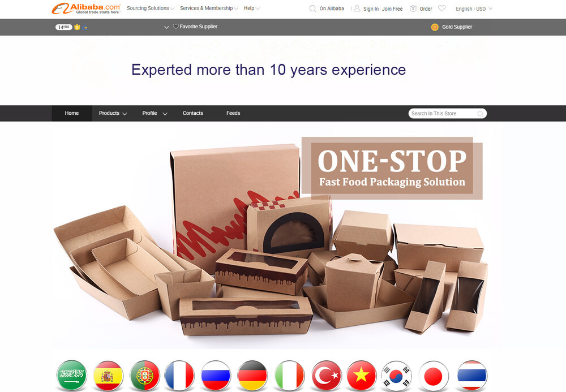The image size is (566, 392).
Task: Switch to the Feeds tab
Action: [233, 113]
